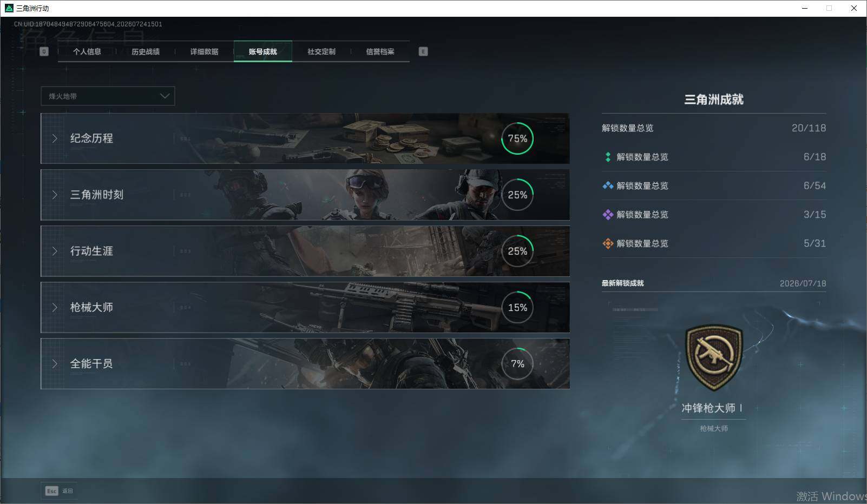This screenshot has width=867, height=504.
Task: Click the Delta Force app logo in title bar
Action: click(9, 8)
